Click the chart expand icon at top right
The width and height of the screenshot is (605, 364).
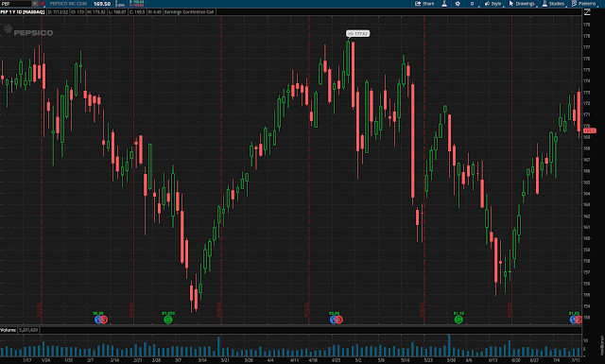[587, 12]
